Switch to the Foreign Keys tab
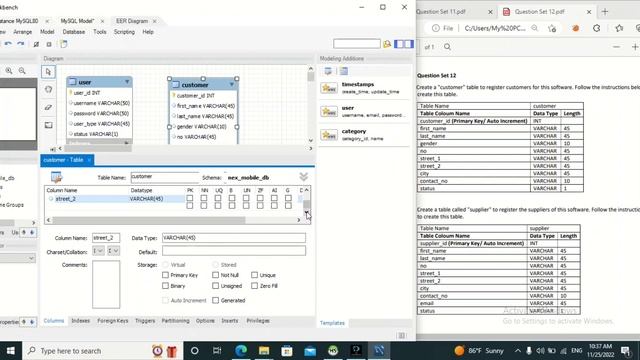Image resolution: width=640 pixels, height=360 pixels. (x=113, y=321)
